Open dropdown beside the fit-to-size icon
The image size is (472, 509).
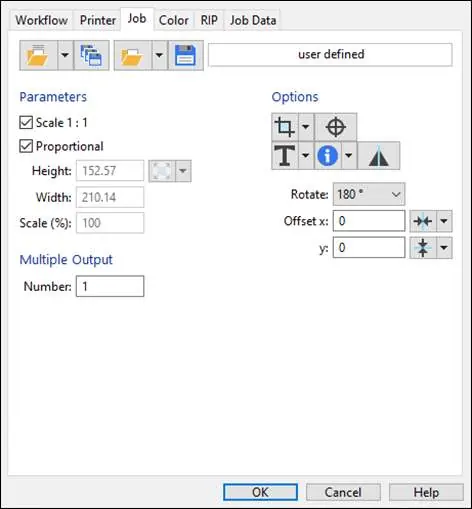coord(183,171)
